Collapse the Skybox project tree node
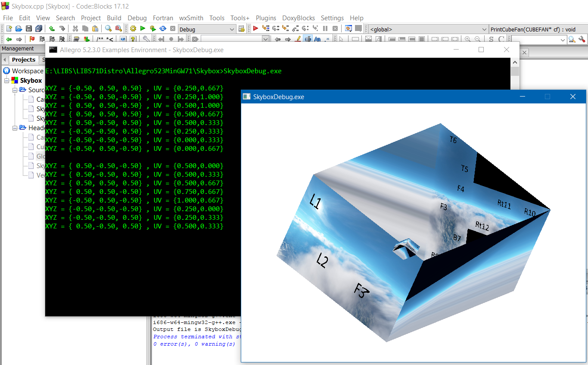This screenshot has height=365, width=588. point(7,81)
